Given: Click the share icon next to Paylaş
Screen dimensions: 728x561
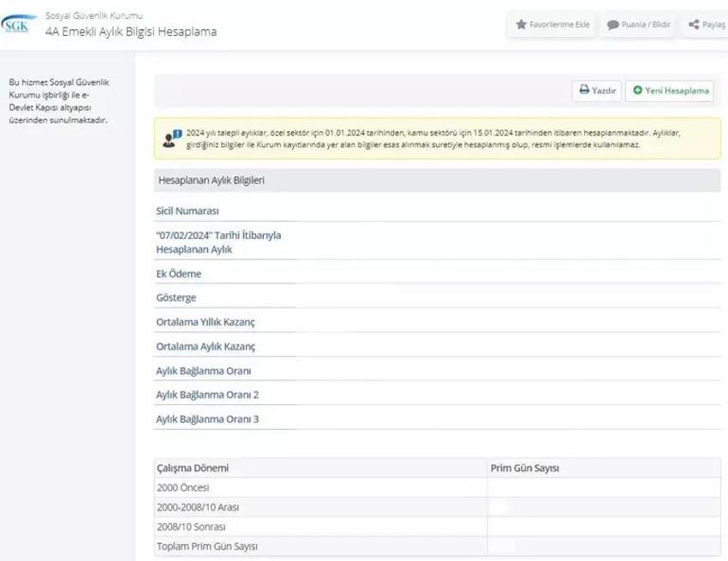Looking at the screenshot, I should (x=694, y=25).
